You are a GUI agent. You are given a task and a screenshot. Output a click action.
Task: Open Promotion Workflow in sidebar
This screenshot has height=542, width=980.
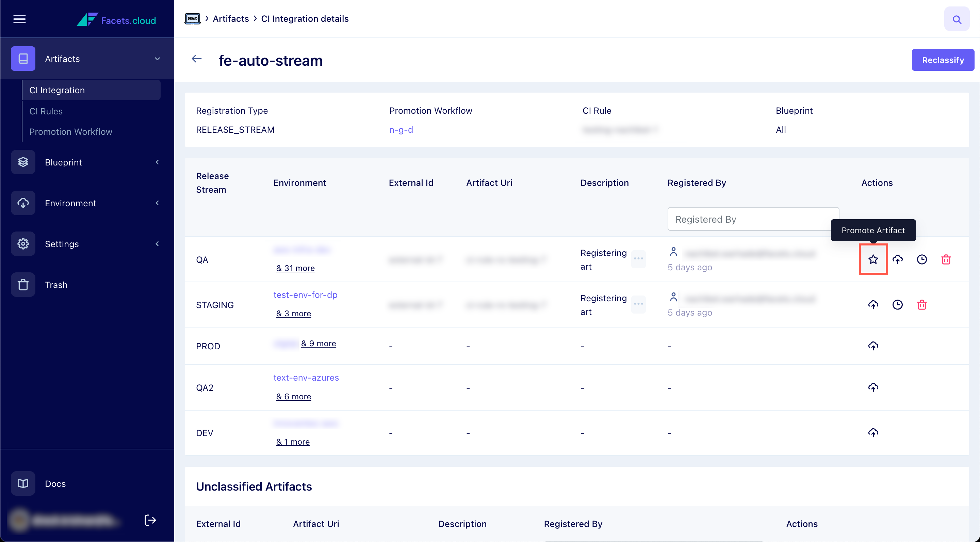71,132
